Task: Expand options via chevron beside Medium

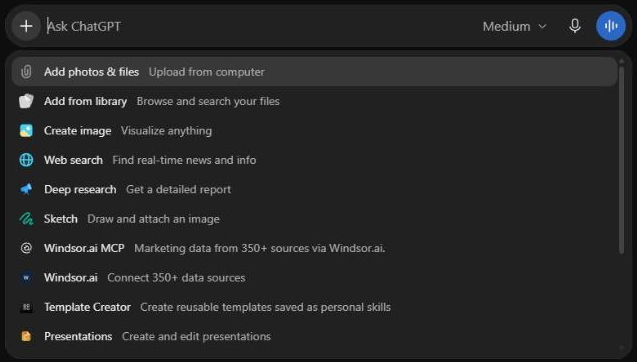Action: (542, 26)
